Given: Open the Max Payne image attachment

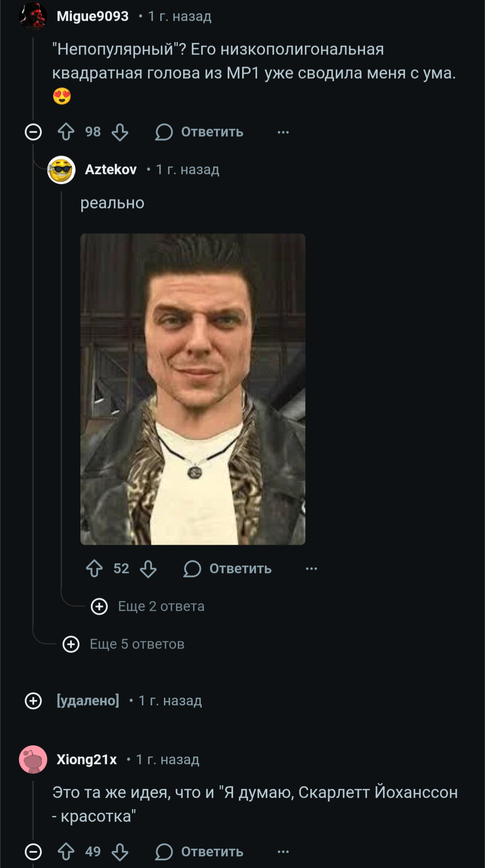Looking at the screenshot, I should [193, 389].
